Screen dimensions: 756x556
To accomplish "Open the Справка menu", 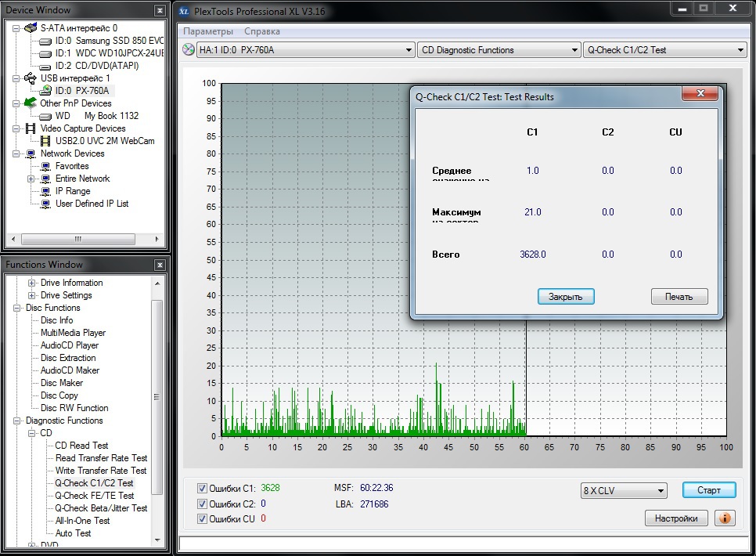I will 261,31.
